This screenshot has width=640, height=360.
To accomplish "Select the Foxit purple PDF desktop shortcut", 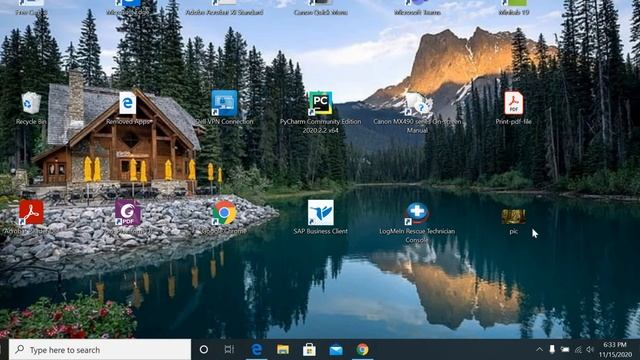I will pyautogui.click(x=128, y=212).
